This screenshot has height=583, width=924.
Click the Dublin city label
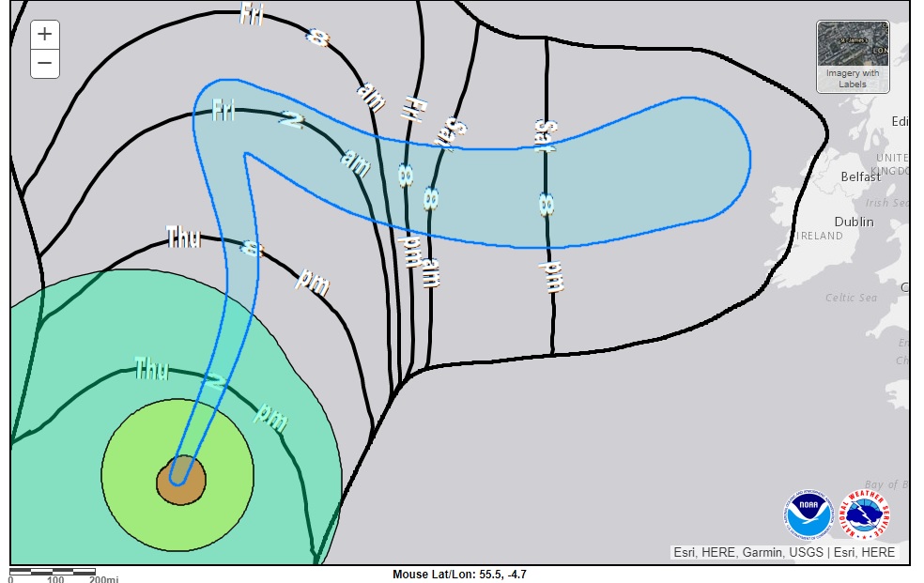pos(854,222)
